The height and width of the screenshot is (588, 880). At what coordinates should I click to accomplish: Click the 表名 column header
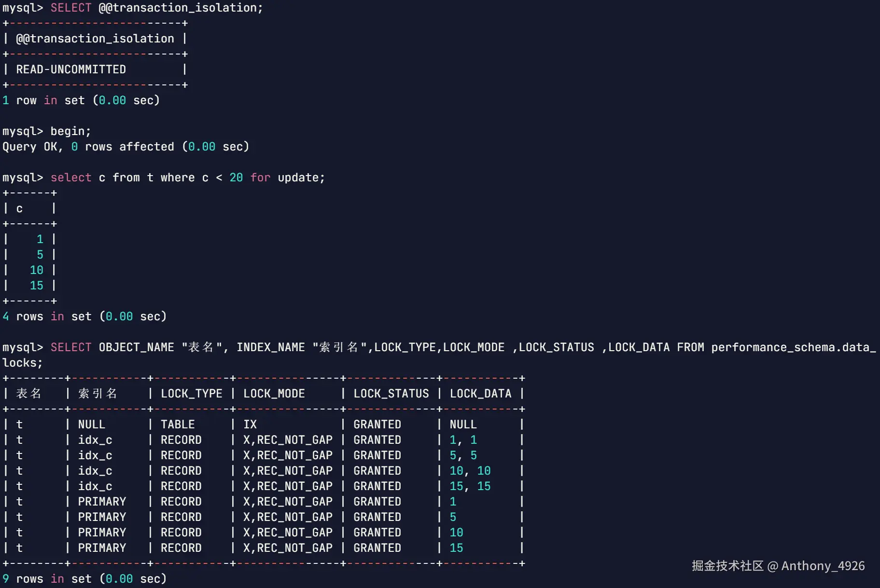(x=29, y=394)
